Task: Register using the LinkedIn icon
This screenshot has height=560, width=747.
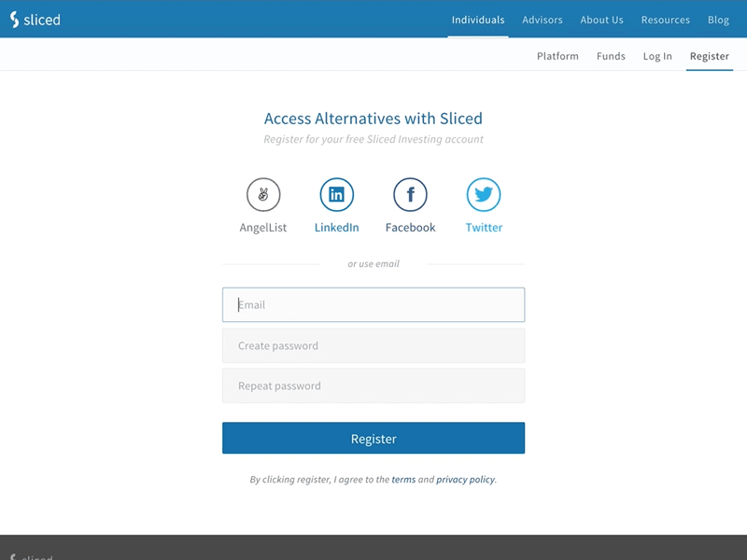Action: coord(336,196)
